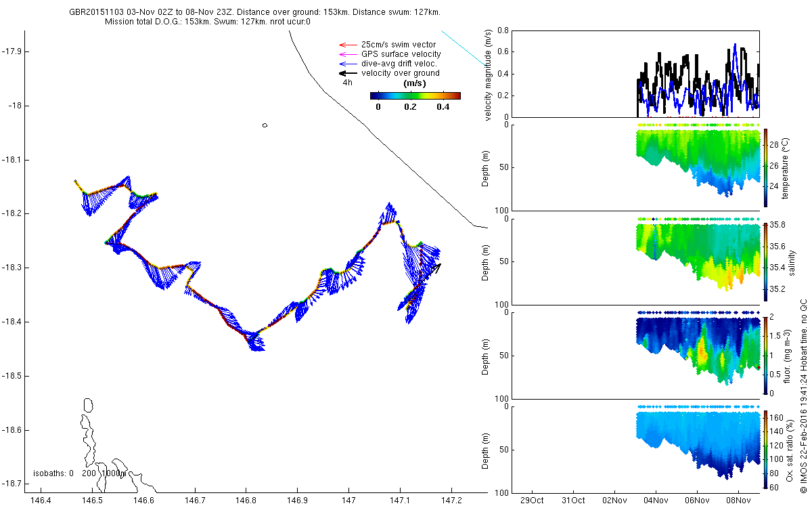Click the '31Oct' date tick label

click(573, 501)
